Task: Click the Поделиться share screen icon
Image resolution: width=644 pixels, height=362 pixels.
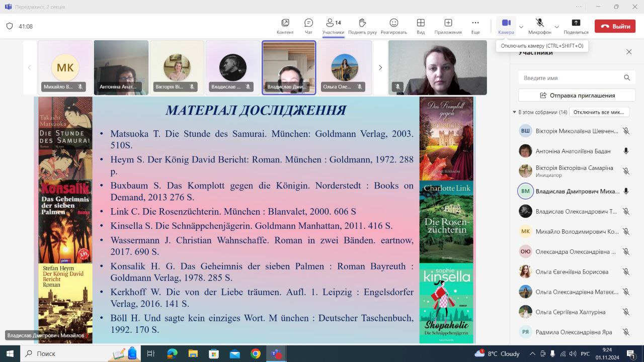Action: click(576, 23)
